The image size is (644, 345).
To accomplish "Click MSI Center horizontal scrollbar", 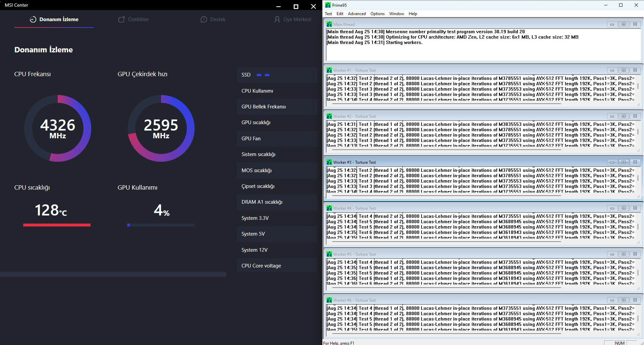I will click(x=113, y=274).
